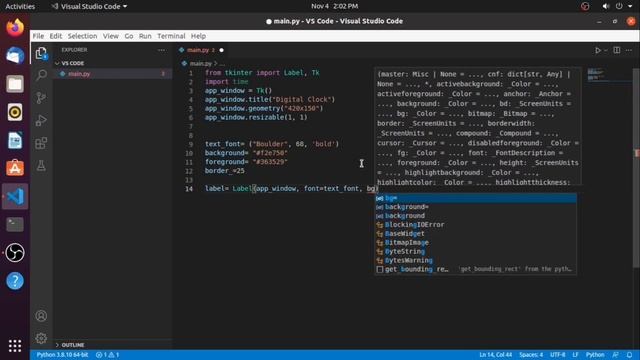Change Spaces: 4 indentation setting
The image size is (640, 360).
[x=531, y=355]
